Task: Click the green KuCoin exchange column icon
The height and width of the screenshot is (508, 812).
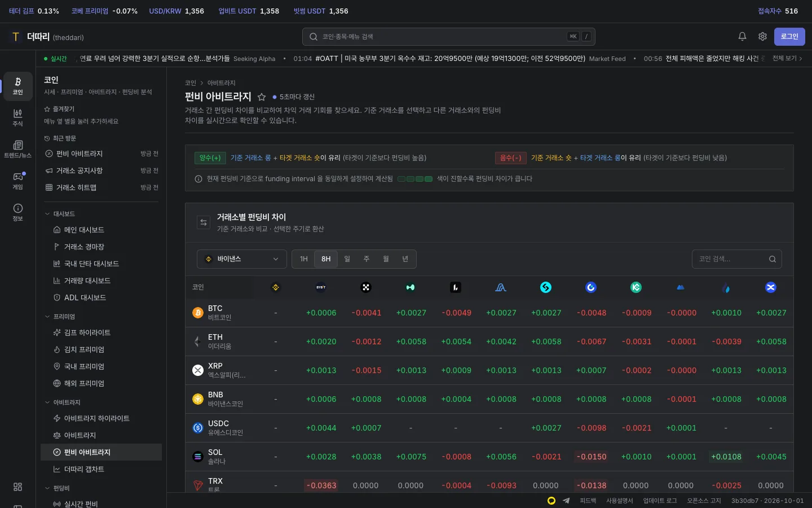Action: point(636,287)
